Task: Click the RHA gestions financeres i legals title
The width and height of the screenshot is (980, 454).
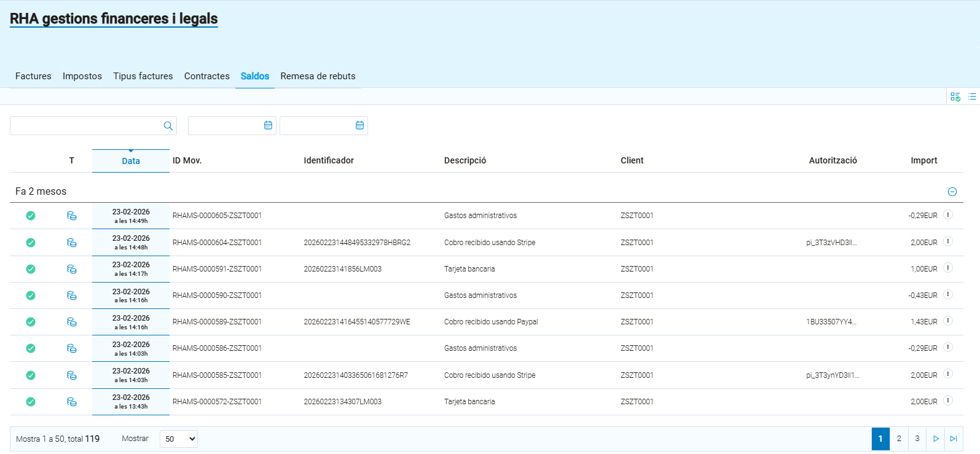Action: coord(114,19)
